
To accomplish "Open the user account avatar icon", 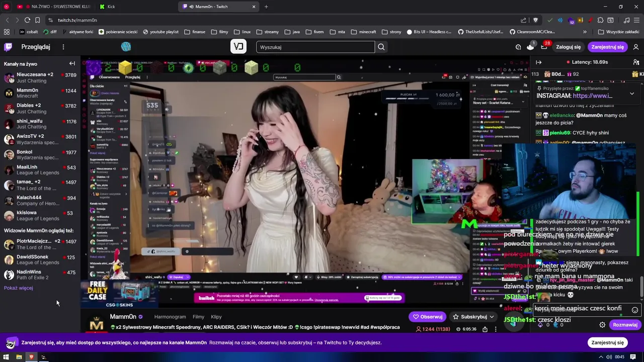I will point(636,47).
